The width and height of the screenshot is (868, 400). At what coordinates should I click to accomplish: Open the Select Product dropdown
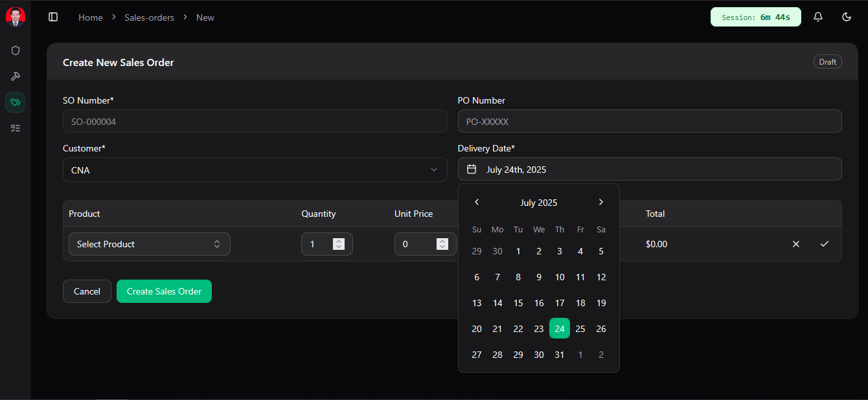tap(149, 244)
